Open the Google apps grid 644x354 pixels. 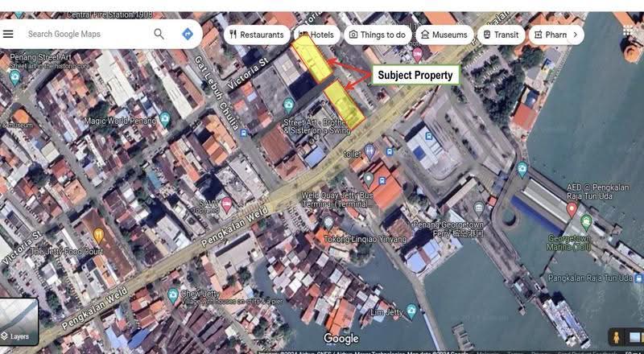coord(627,31)
